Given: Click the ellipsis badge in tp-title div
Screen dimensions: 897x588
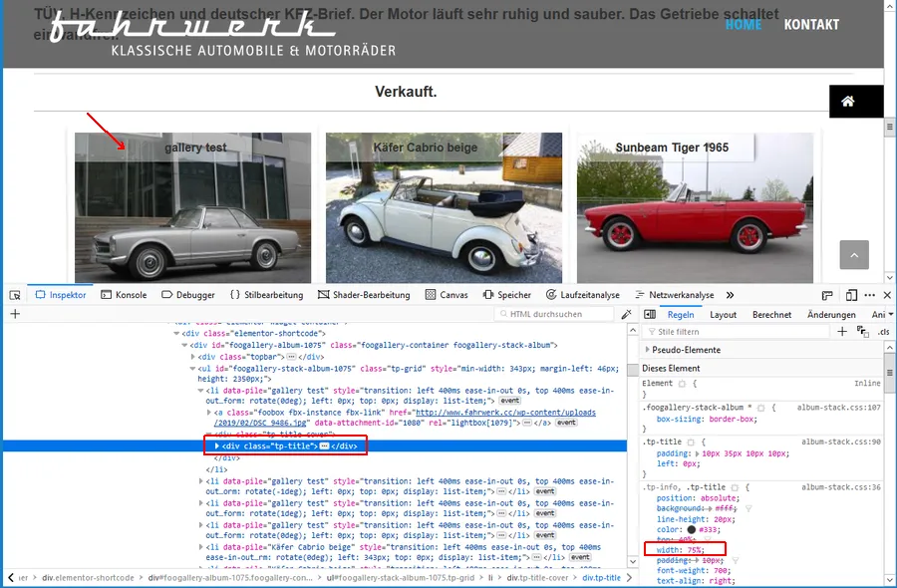Looking at the screenshot, I should (324, 446).
